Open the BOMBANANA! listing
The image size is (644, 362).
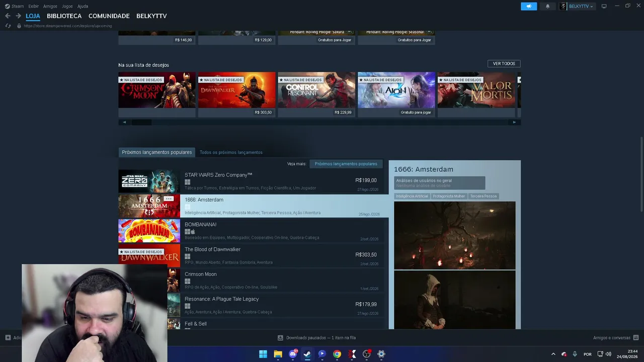point(251,231)
